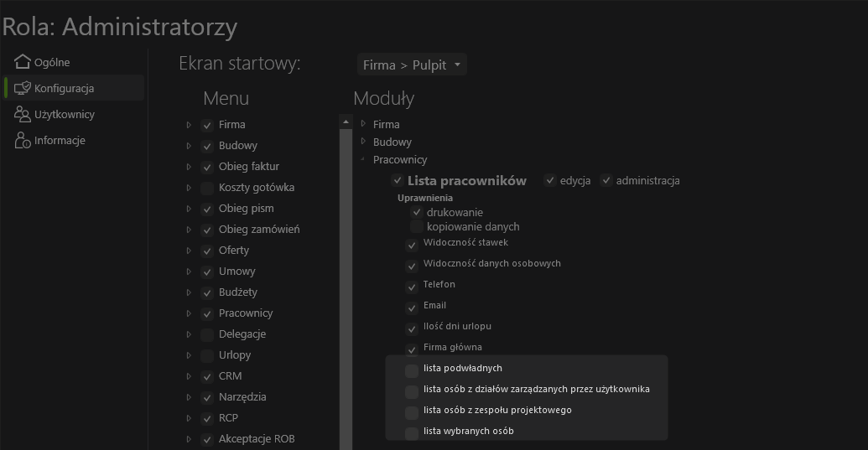Click the Ogólne house icon
Image resolution: width=868 pixels, height=450 pixels.
pos(22,62)
